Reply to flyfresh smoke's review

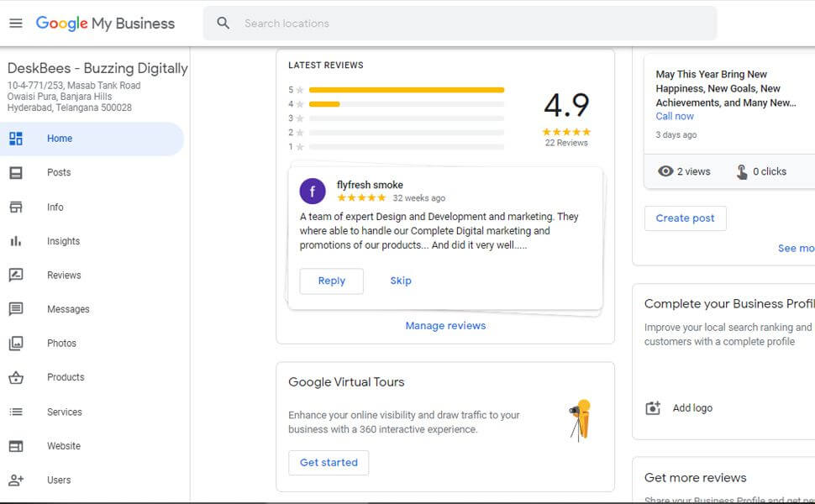coord(332,281)
